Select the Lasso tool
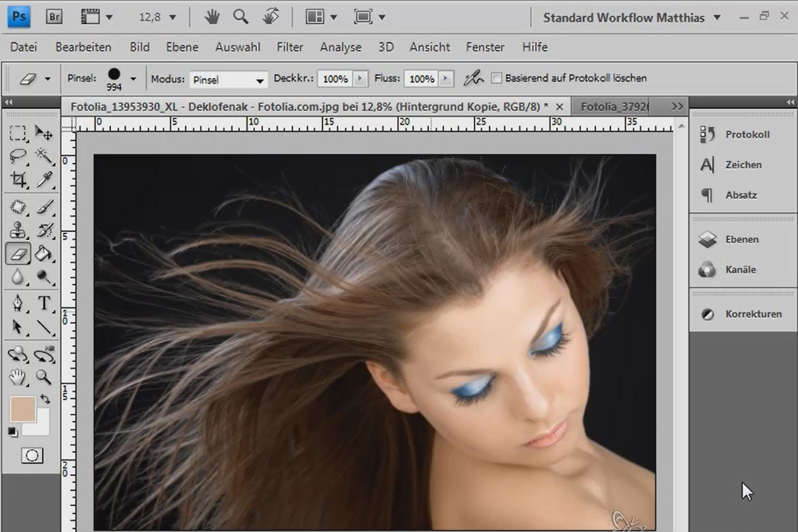798x532 pixels. point(17,156)
